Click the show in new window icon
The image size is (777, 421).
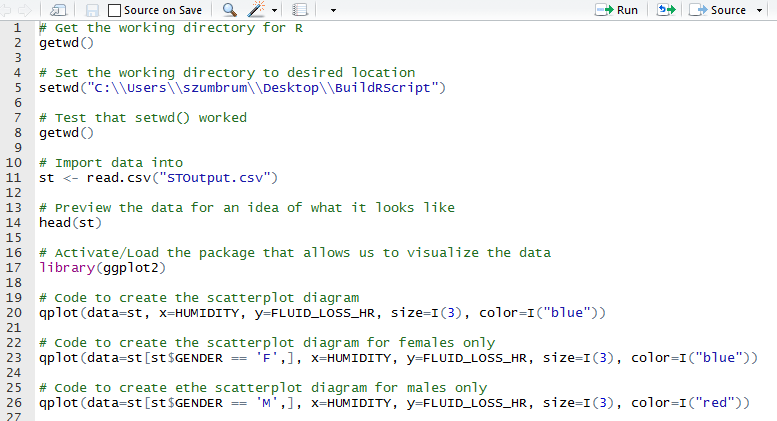58,10
